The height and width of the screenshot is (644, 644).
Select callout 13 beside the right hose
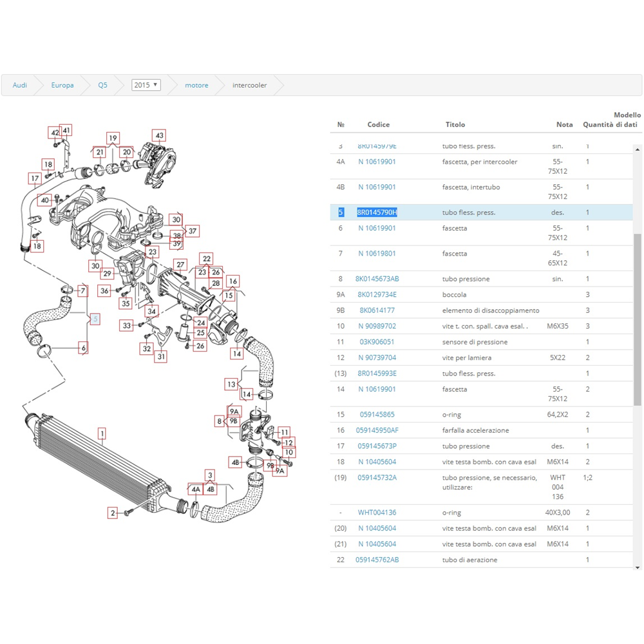click(231, 384)
